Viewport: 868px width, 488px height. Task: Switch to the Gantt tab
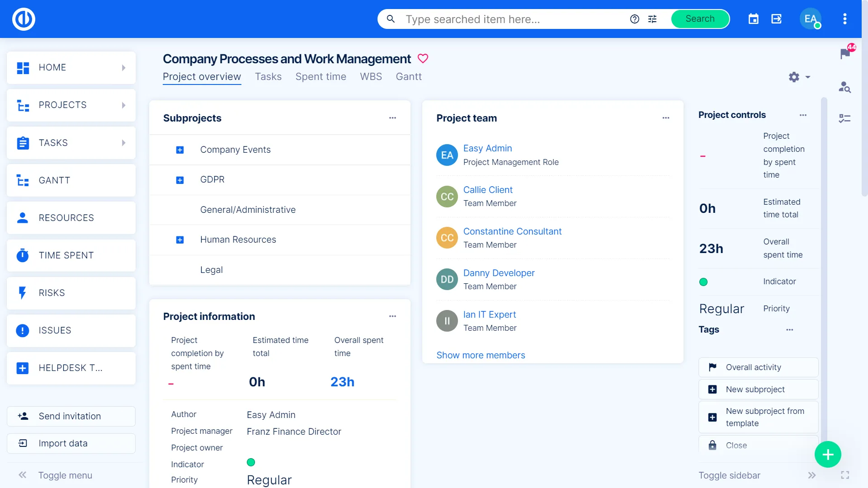[408, 77]
